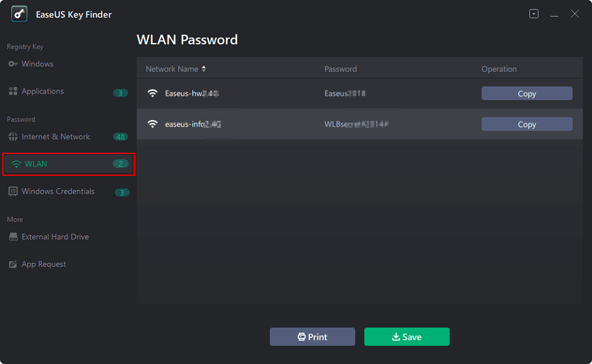This screenshot has width=592, height=364.
Task: Select the Windows entry under Registry Key
Action: [36, 63]
